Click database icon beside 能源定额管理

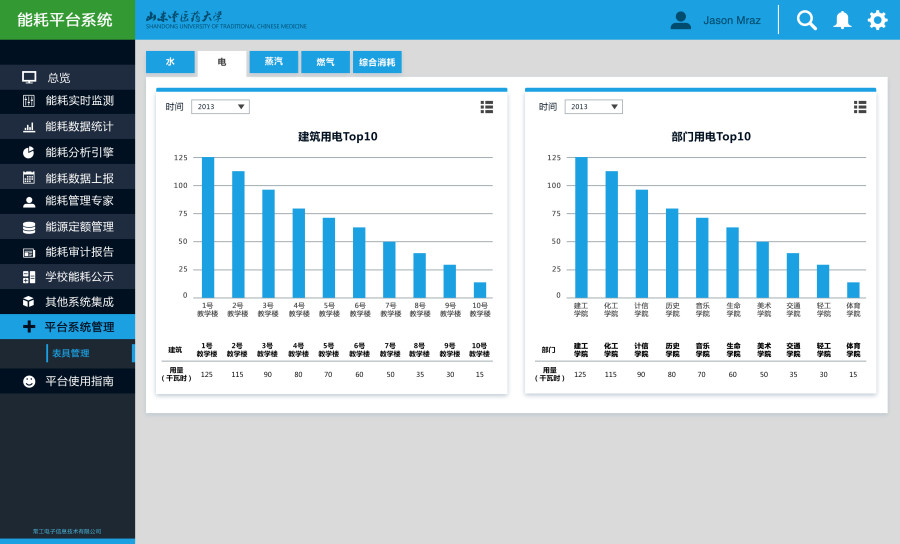pyautogui.click(x=29, y=227)
